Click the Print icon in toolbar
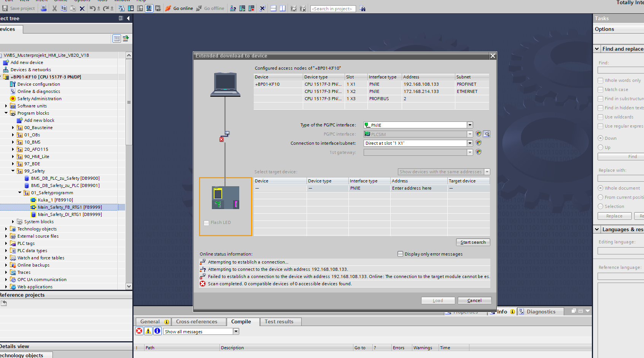The width and height of the screenshot is (644, 358). point(44,8)
